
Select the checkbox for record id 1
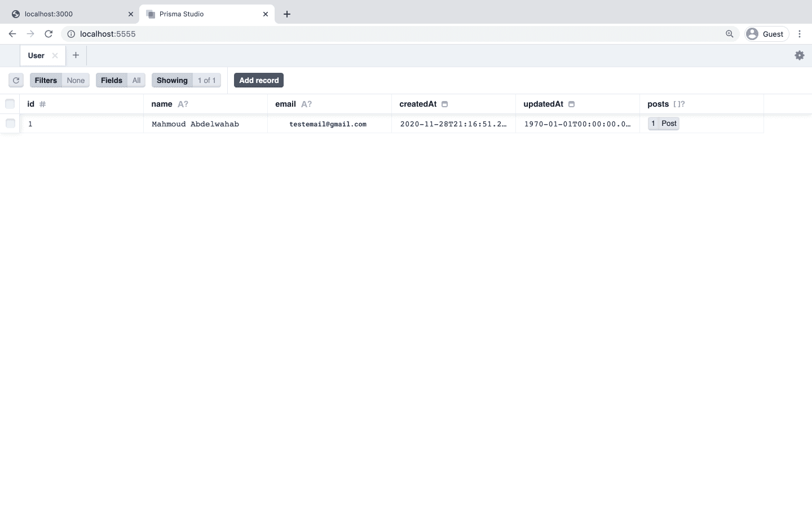(x=10, y=123)
